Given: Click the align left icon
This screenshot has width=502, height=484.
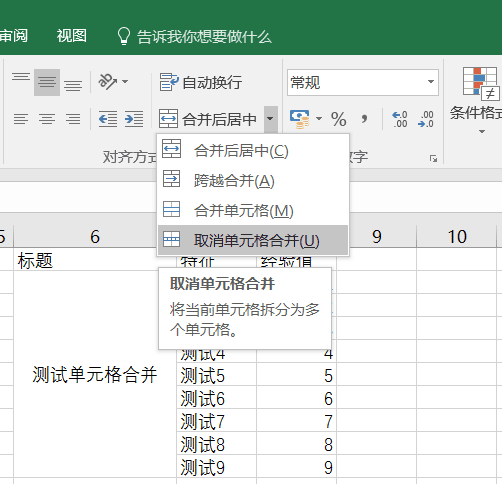Looking at the screenshot, I should tap(21, 119).
